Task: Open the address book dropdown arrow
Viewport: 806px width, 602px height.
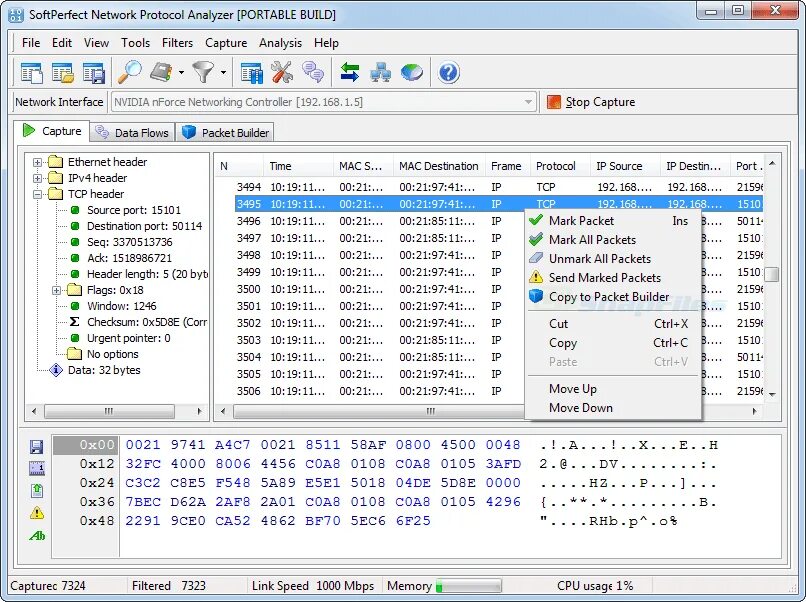Action: 181,72
